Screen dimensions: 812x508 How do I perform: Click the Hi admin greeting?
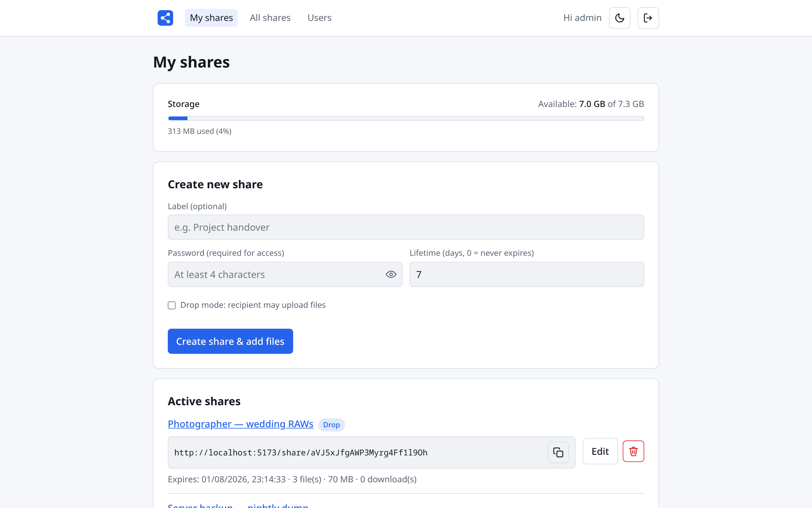coord(582,18)
